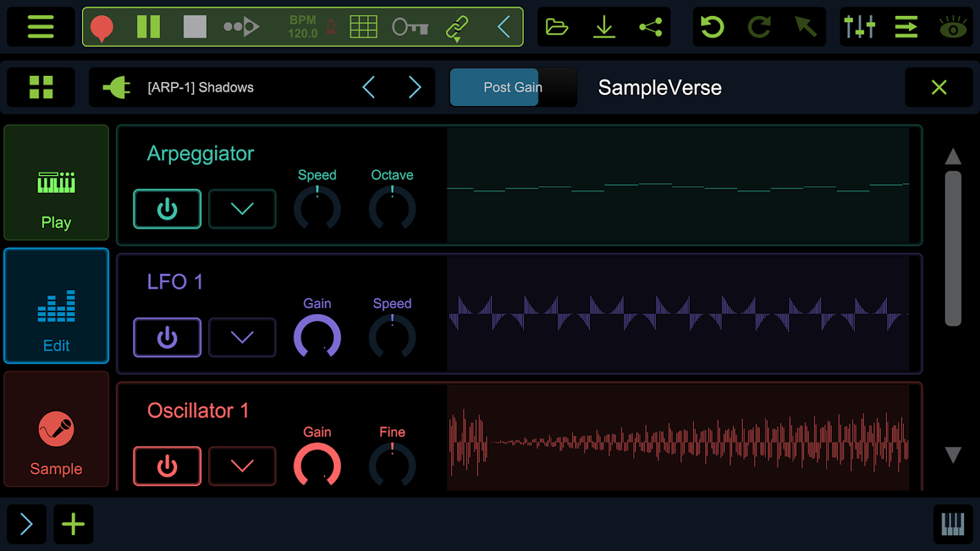
Task: Expand the LFO 1 dropdown chevron
Action: click(x=242, y=337)
